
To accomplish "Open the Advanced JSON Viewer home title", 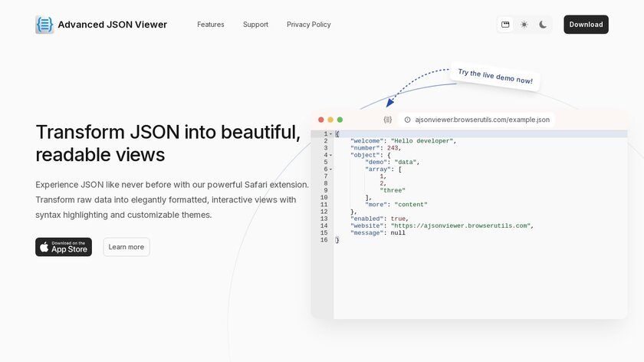I will (112, 25).
